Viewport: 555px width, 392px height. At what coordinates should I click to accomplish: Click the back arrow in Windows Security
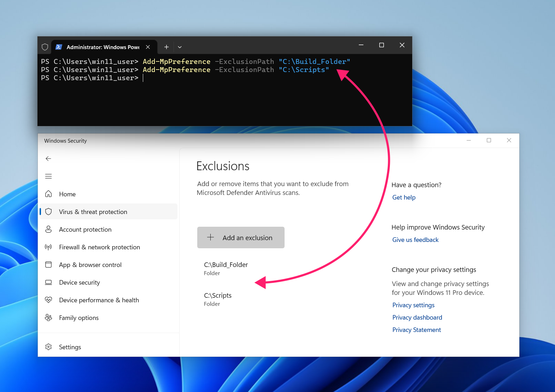tap(48, 159)
